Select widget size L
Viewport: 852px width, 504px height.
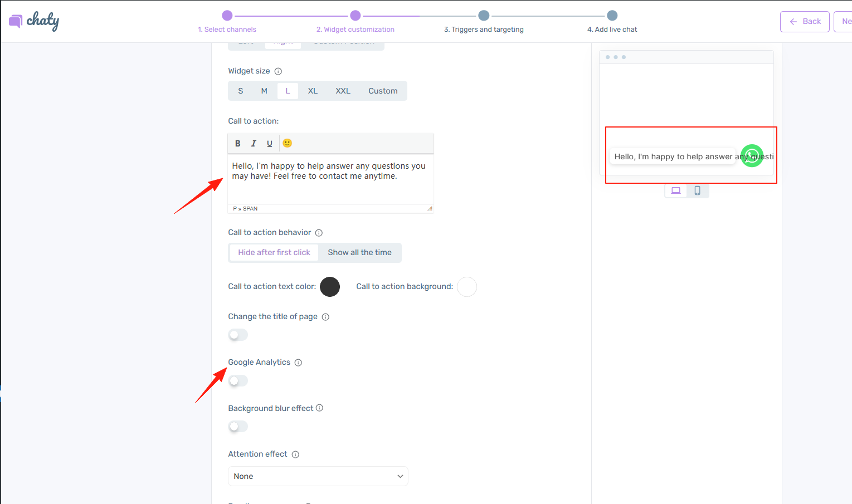288,91
